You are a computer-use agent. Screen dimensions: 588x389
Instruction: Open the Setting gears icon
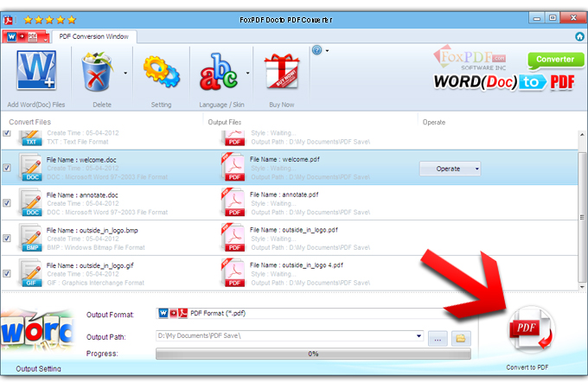click(x=161, y=72)
